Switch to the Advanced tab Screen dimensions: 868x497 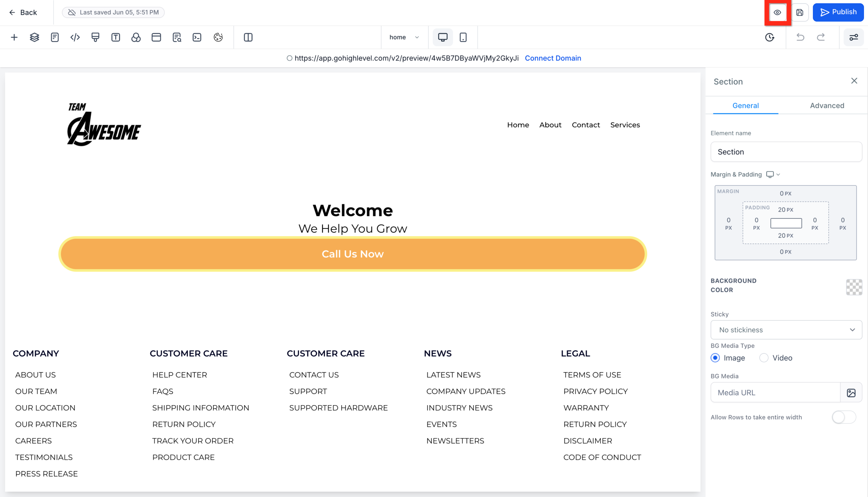[827, 105]
